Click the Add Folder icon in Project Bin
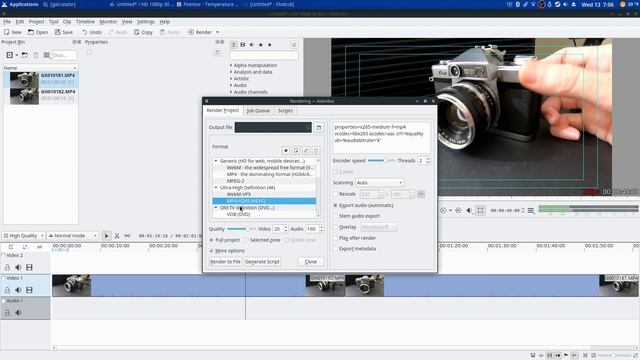Image resolution: width=640 pixels, height=360 pixels. coord(24,55)
